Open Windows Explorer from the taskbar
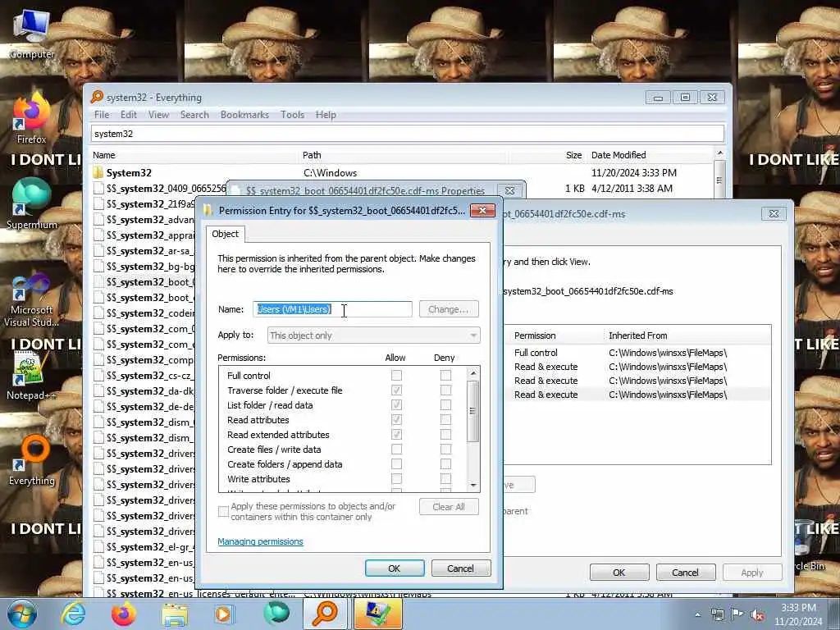This screenshot has width=840, height=630. (175, 614)
